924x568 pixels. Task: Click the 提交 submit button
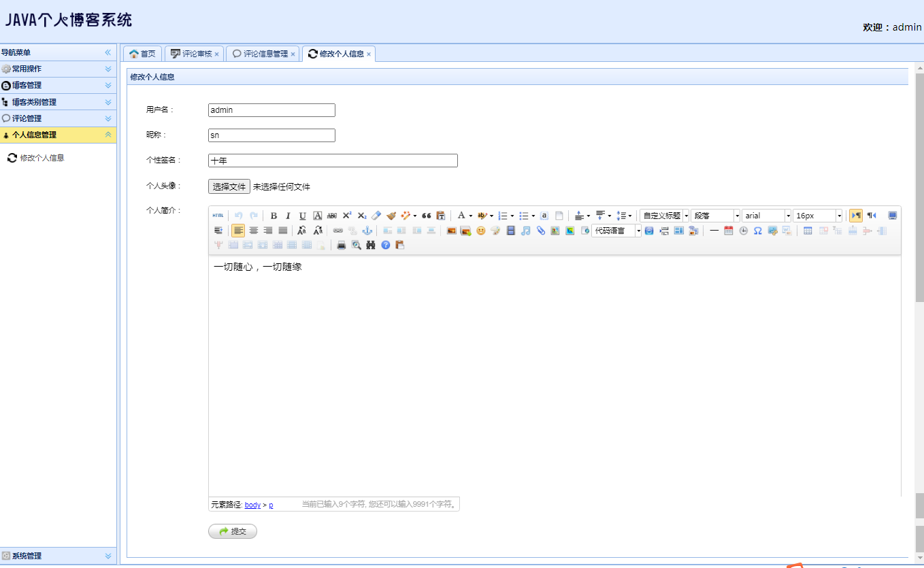pos(233,531)
